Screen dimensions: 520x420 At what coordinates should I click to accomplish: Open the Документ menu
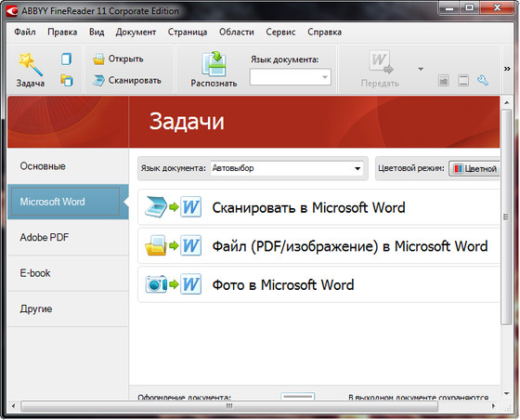coord(136,33)
